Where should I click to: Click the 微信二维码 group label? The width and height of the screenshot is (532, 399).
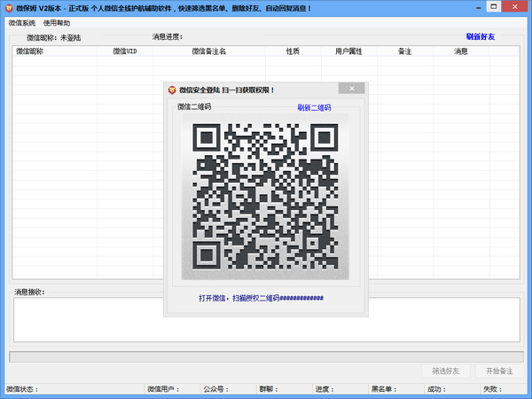(194, 106)
